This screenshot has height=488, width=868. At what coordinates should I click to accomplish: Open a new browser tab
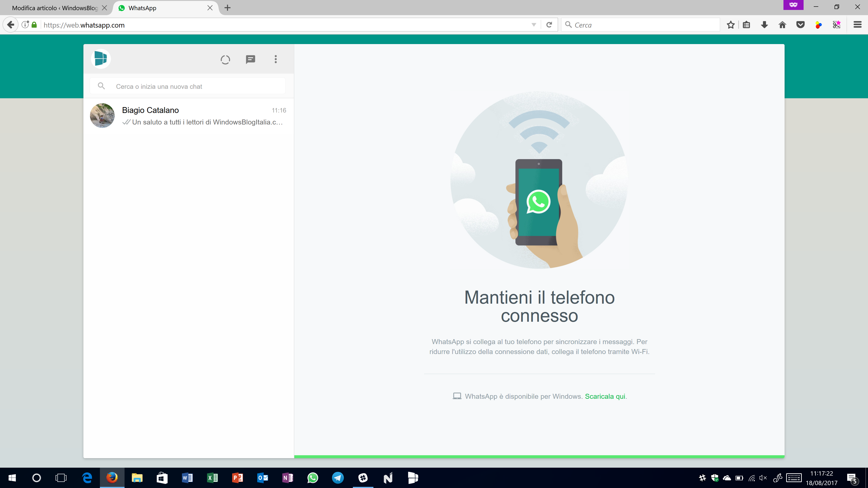coord(227,8)
